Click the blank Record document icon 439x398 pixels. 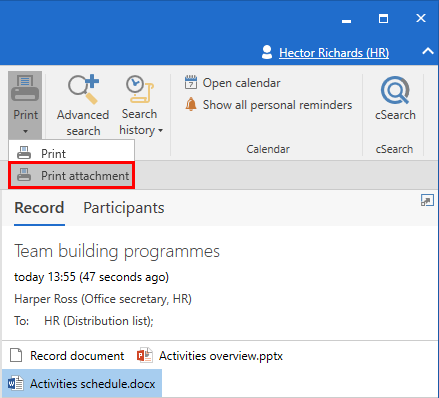pyautogui.click(x=16, y=355)
